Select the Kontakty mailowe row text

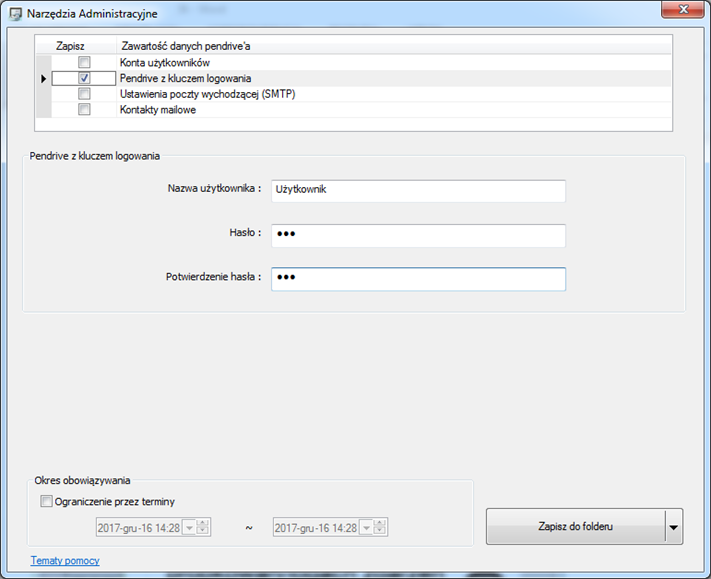(158, 110)
